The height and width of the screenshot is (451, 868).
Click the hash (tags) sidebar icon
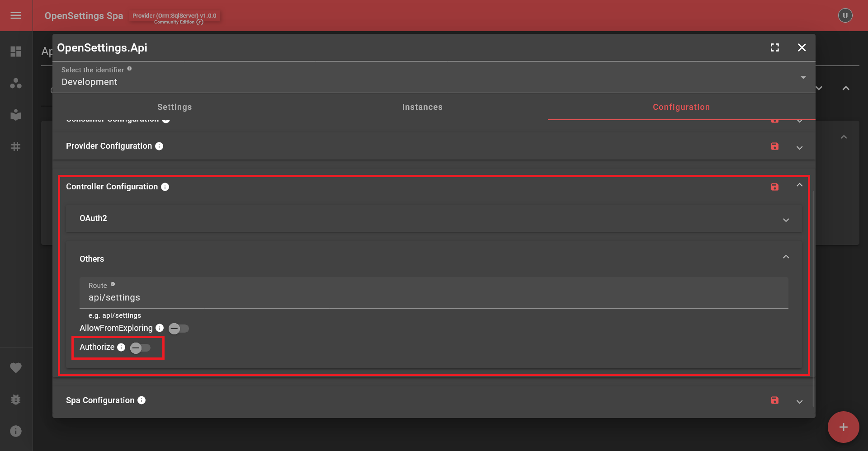pyautogui.click(x=16, y=146)
